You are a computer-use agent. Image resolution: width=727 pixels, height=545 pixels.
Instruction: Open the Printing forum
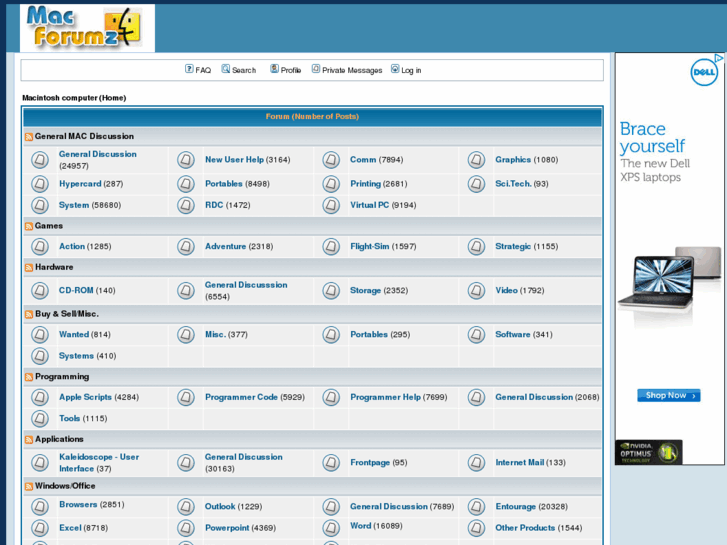click(x=365, y=184)
